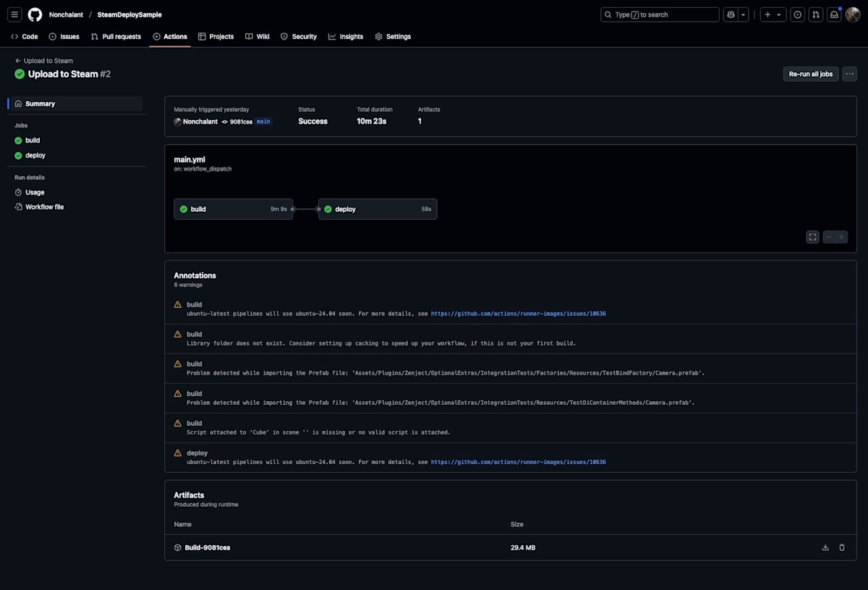The width and height of the screenshot is (868, 590).
Task: Open the user profile avatar menu
Action: (853, 14)
